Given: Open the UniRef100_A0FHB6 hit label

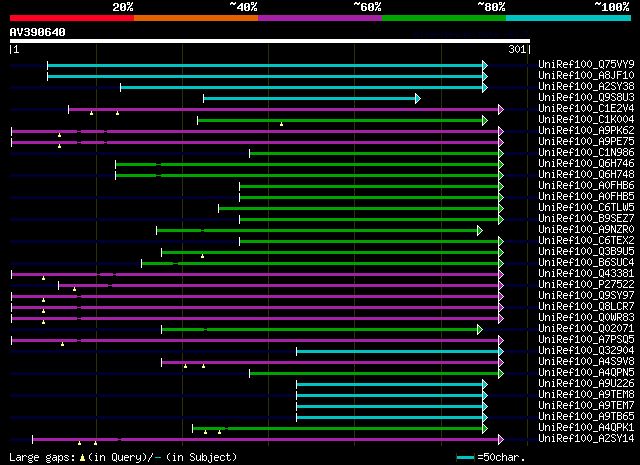Looking at the screenshot, I should click(x=586, y=185).
